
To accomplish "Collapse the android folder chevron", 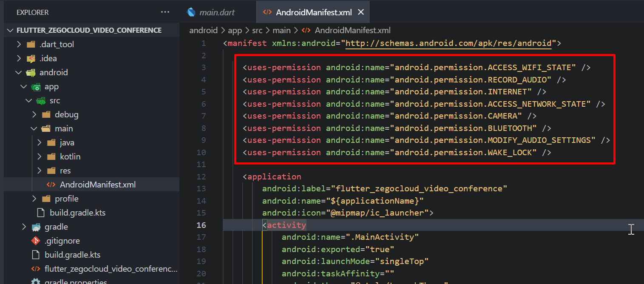I will point(18,72).
